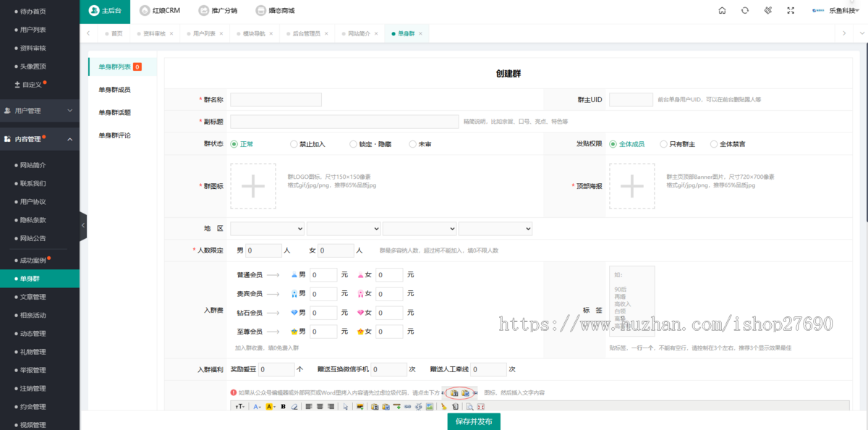The width and height of the screenshot is (868, 430).
Task: Open the fourth region dropdown
Action: coord(495,228)
